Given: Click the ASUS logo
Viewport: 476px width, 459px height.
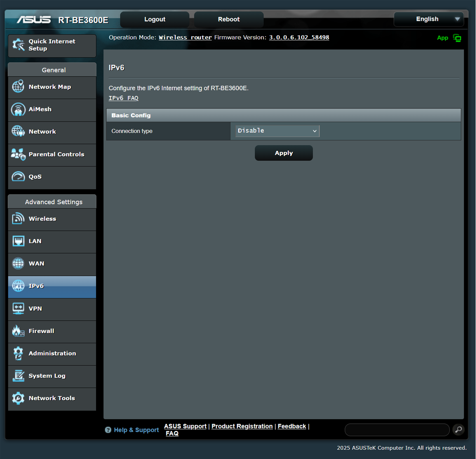Looking at the screenshot, I should [x=34, y=19].
